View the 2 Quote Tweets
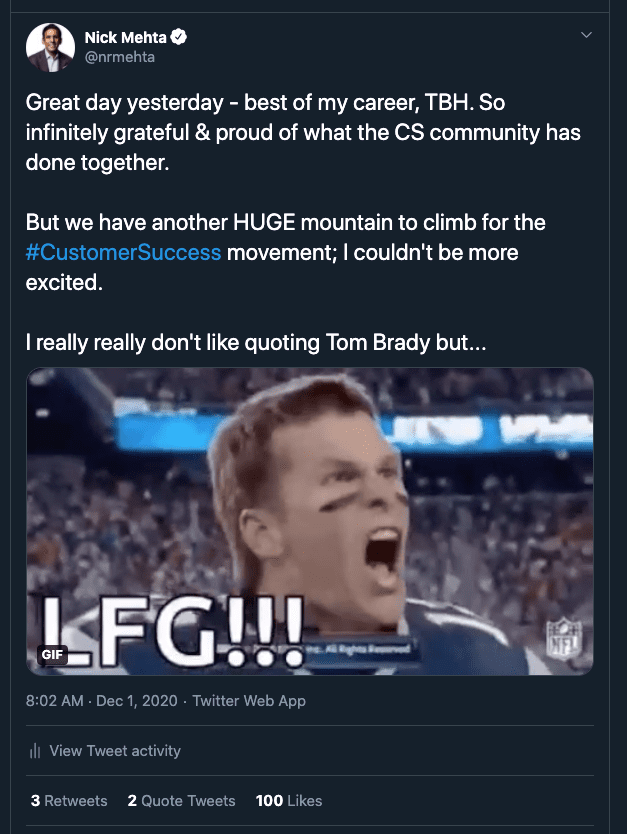Screen dimensions: 627x834 point(181,801)
